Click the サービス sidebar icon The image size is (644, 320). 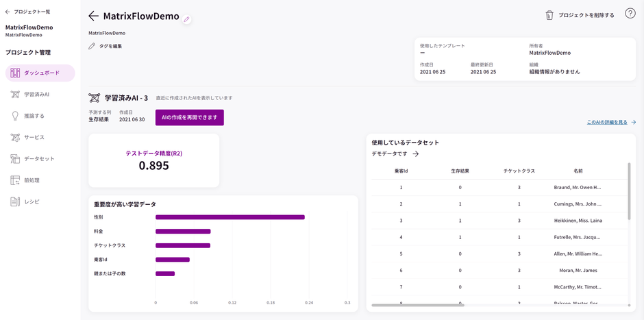click(15, 138)
